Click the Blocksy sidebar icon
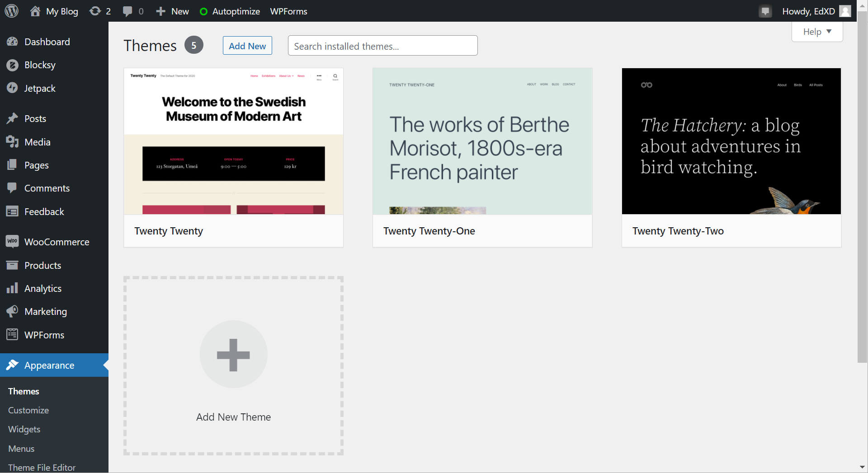The image size is (868, 473). click(x=12, y=65)
